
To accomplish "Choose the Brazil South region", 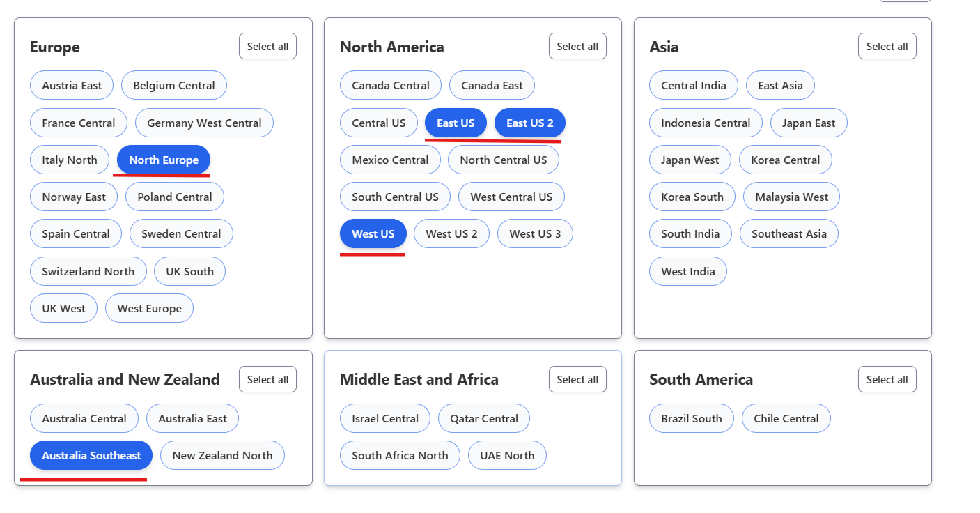I will (691, 419).
